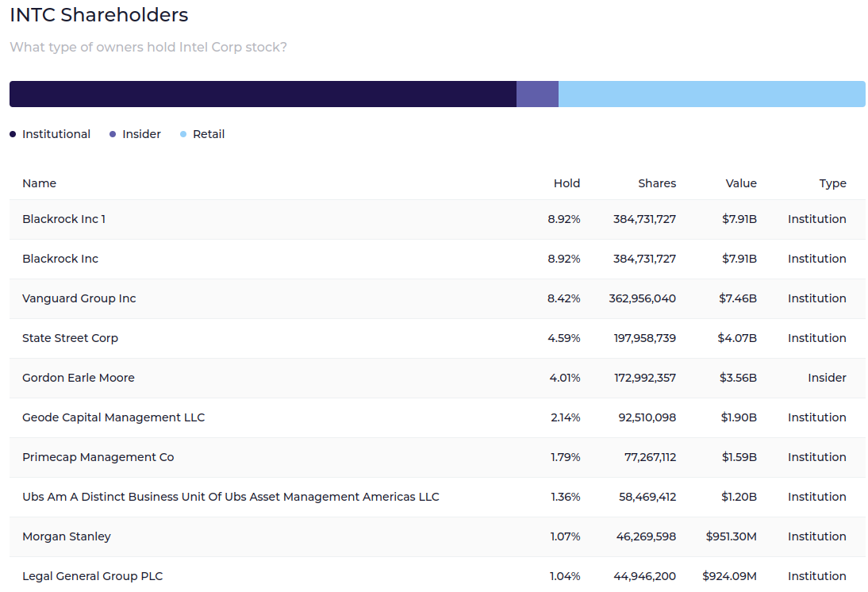This screenshot has height=592, width=868.
Task: Click the $1.90B value cell
Action: (x=739, y=417)
